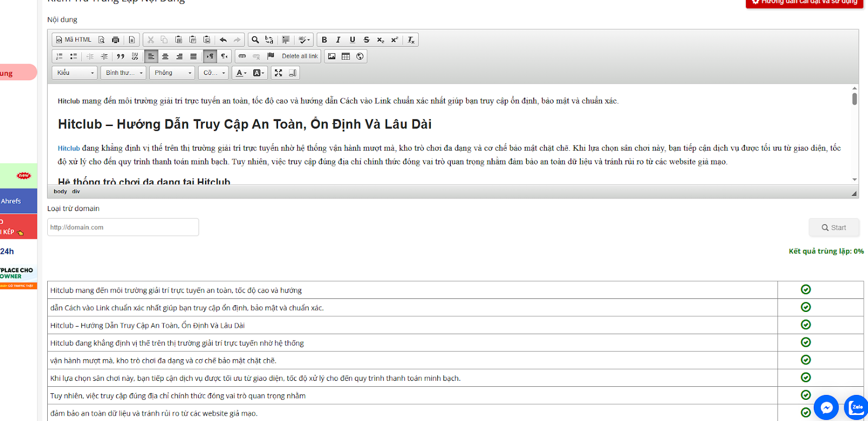Insert a table with the table icon
Image resolution: width=868 pixels, height=421 pixels.
click(346, 56)
